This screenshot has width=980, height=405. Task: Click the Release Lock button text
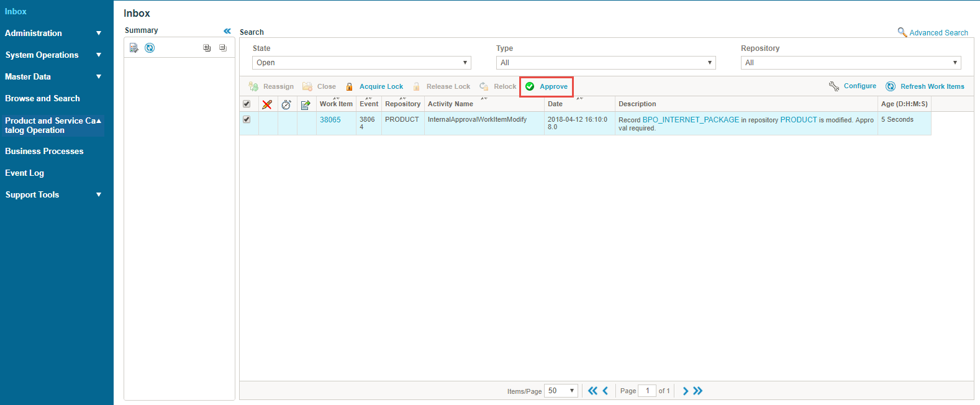448,86
